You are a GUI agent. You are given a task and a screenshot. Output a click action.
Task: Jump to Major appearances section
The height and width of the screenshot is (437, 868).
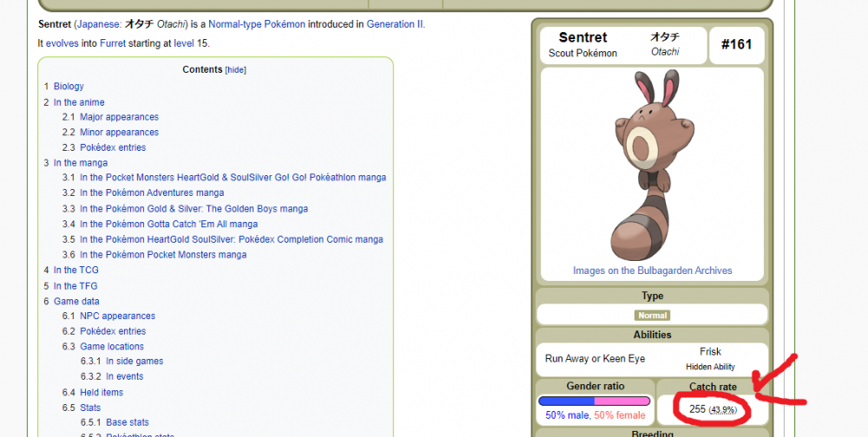(119, 117)
